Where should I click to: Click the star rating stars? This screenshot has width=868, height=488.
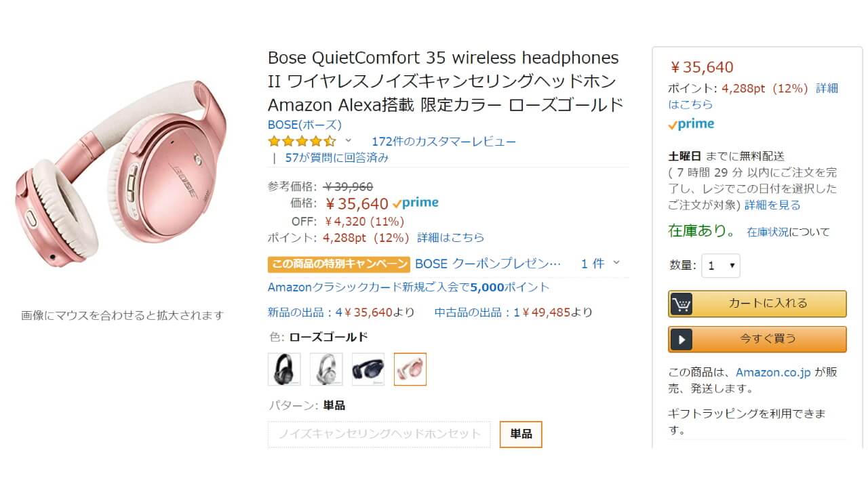300,141
